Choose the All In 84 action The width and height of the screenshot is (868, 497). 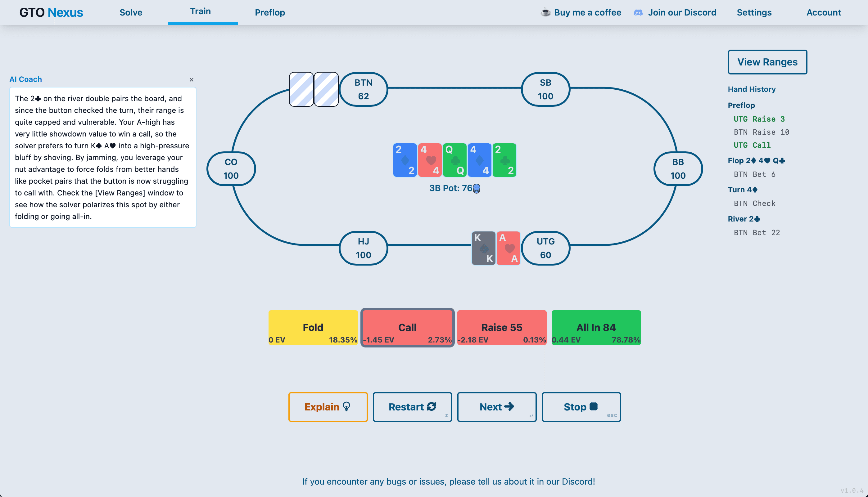pos(596,327)
